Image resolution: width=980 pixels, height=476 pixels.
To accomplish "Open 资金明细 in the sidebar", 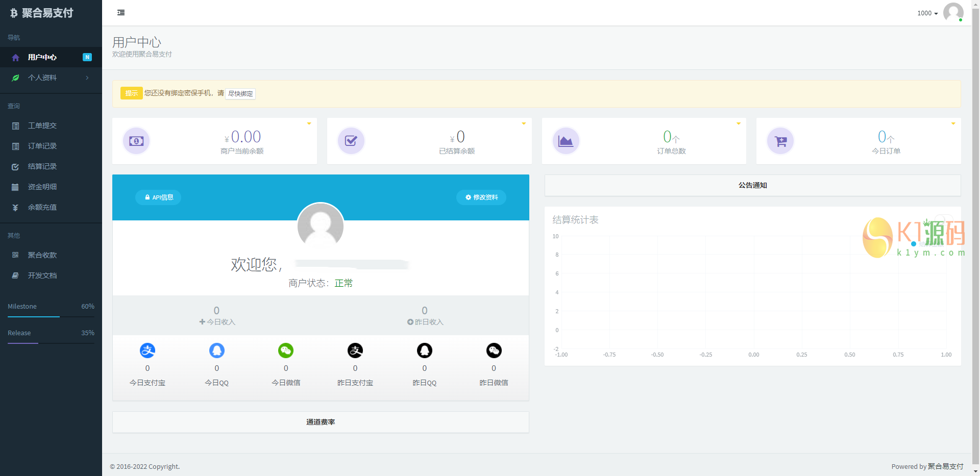I will click(51, 187).
